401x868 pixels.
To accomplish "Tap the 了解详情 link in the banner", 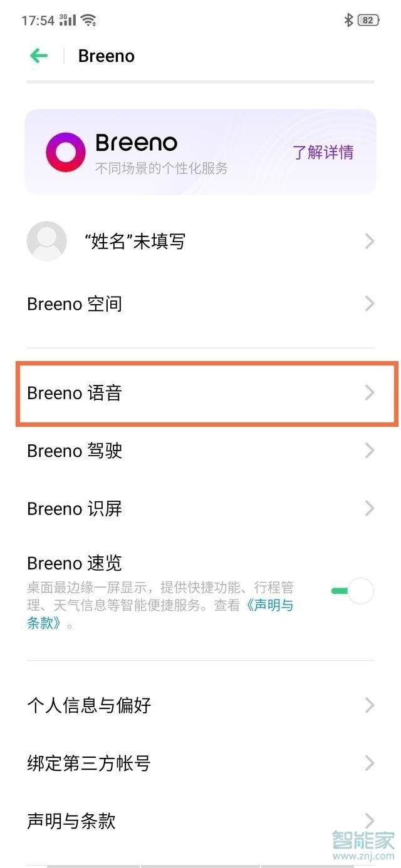I will click(323, 151).
